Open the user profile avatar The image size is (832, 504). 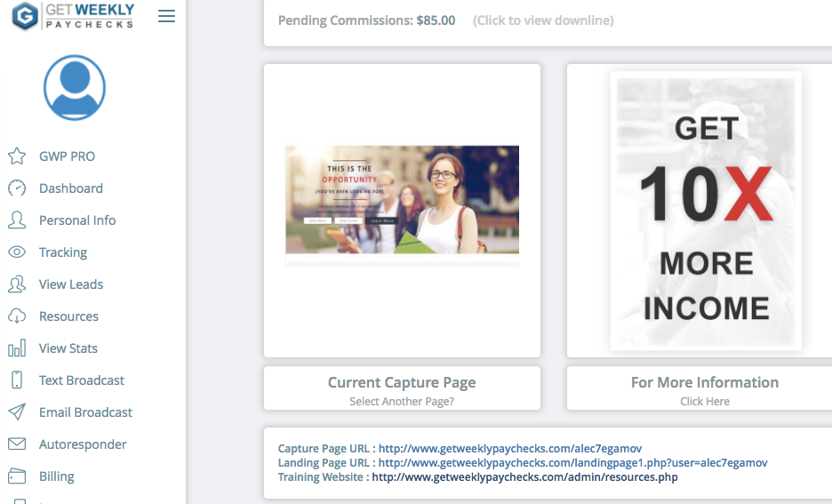click(75, 87)
